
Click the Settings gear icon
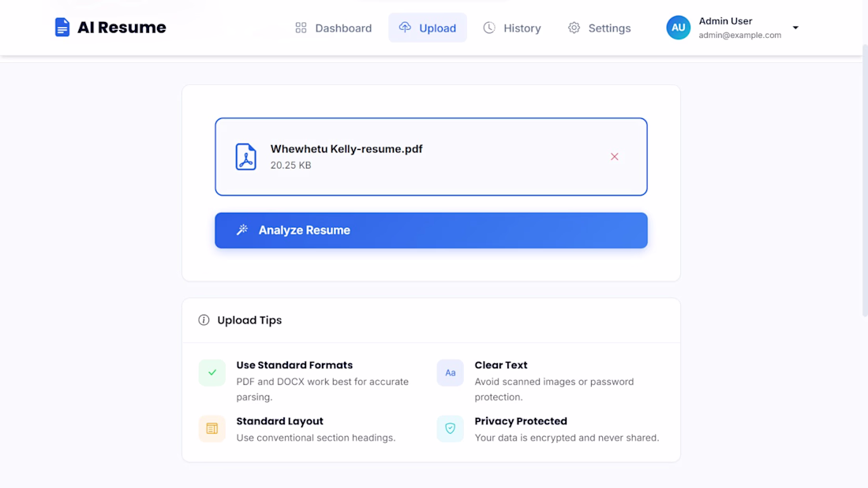point(574,28)
